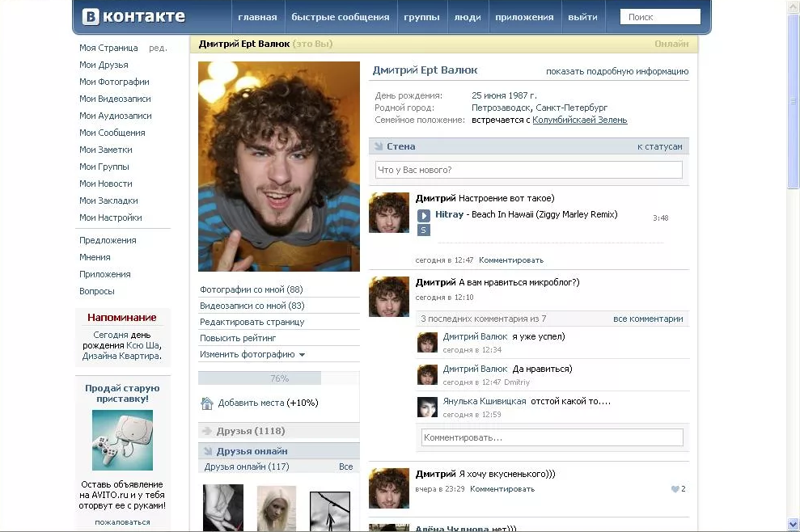Open Мои Группы
Viewport: 800px width, 532px height.
(104, 167)
